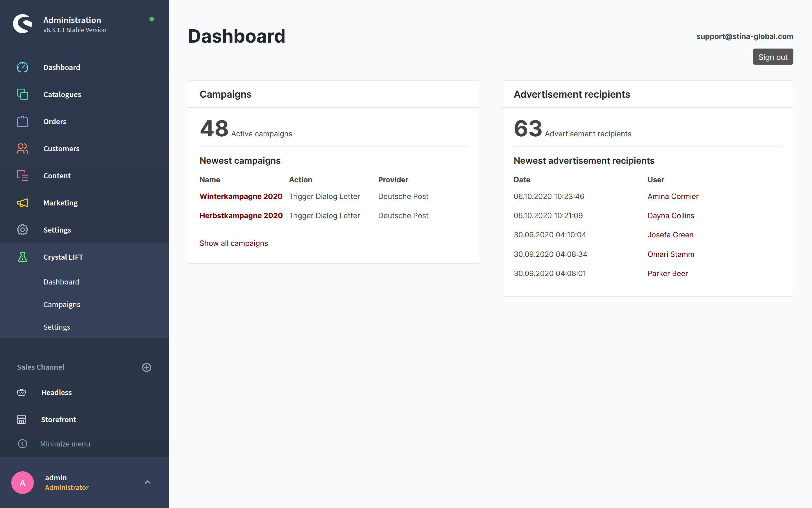This screenshot has height=508, width=812.
Task: Click the Content layout icon
Action: click(23, 176)
